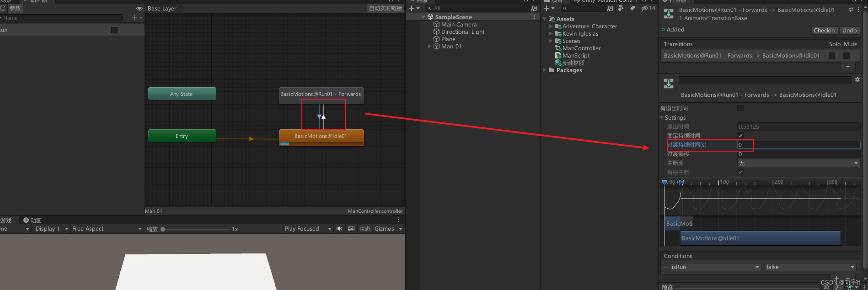
Task: Collapse the Settings foldout
Action: coord(661,118)
